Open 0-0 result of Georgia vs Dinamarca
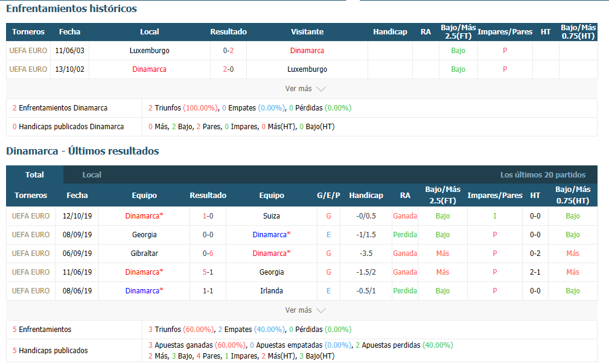Screen dimensions: 609x364 click(208, 235)
